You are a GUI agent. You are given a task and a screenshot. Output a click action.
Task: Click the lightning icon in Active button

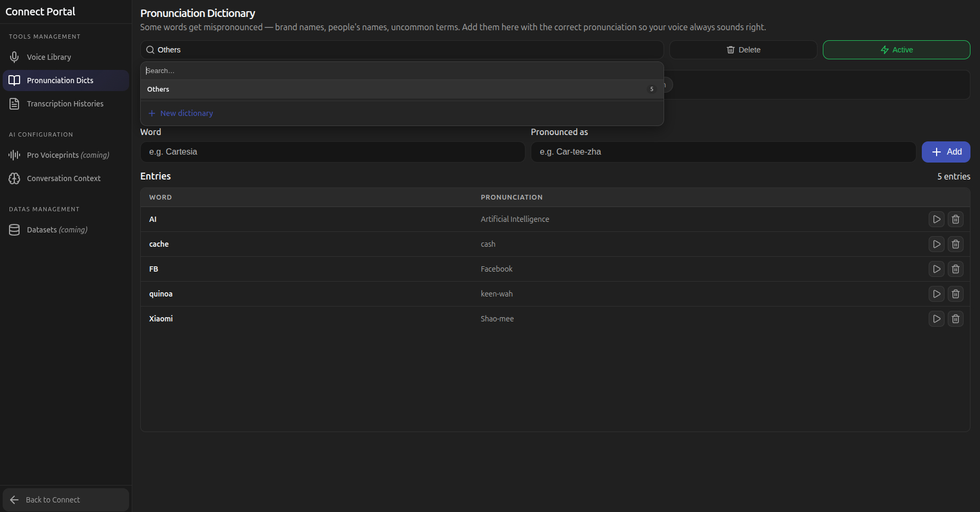(x=884, y=50)
